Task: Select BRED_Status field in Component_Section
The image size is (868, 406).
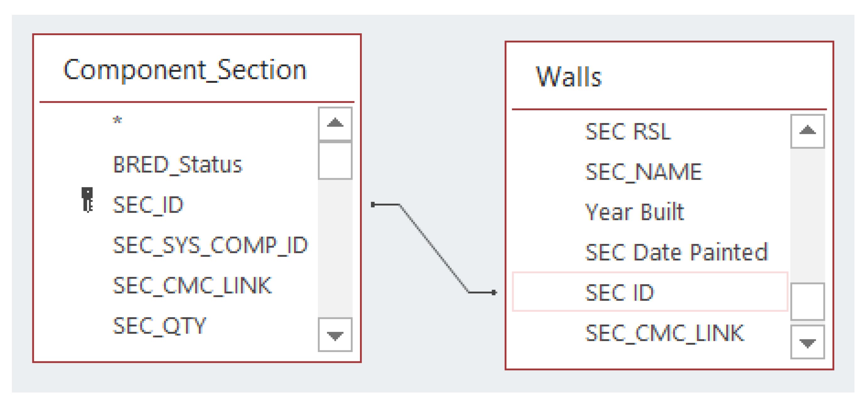Action: [x=177, y=164]
